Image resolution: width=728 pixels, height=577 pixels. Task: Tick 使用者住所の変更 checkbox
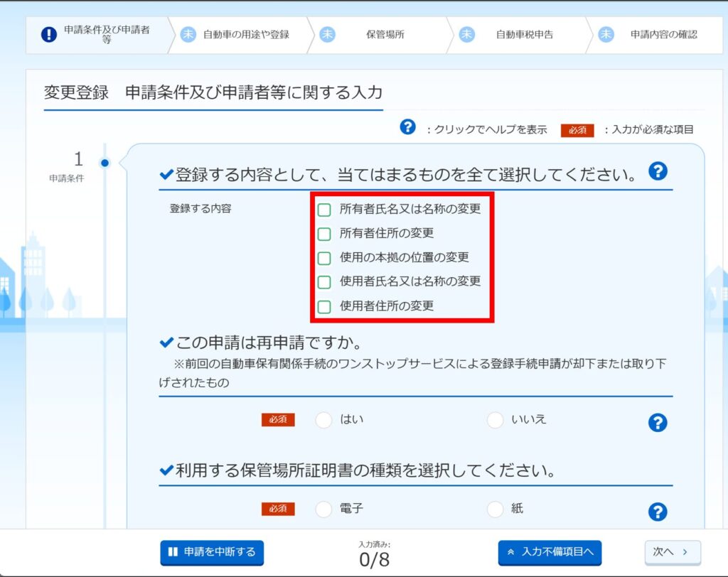pyautogui.click(x=324, y=307)
